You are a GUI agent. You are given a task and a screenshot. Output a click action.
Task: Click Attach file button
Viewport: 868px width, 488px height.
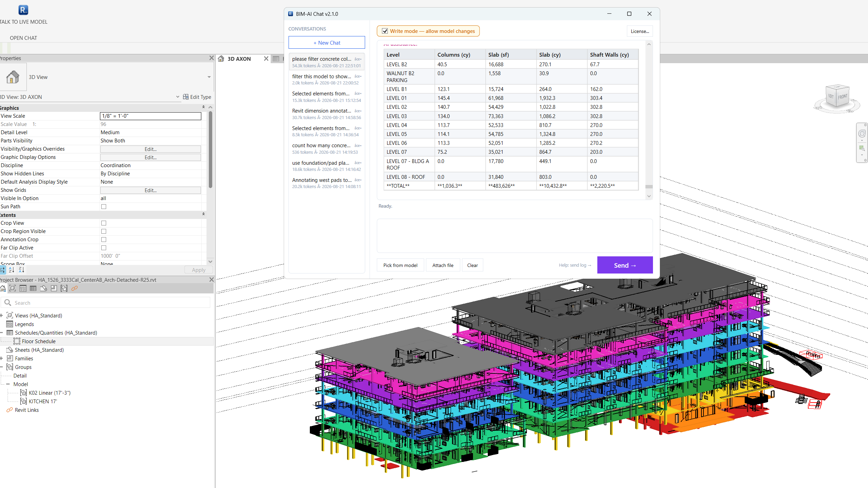pos(443,265)
